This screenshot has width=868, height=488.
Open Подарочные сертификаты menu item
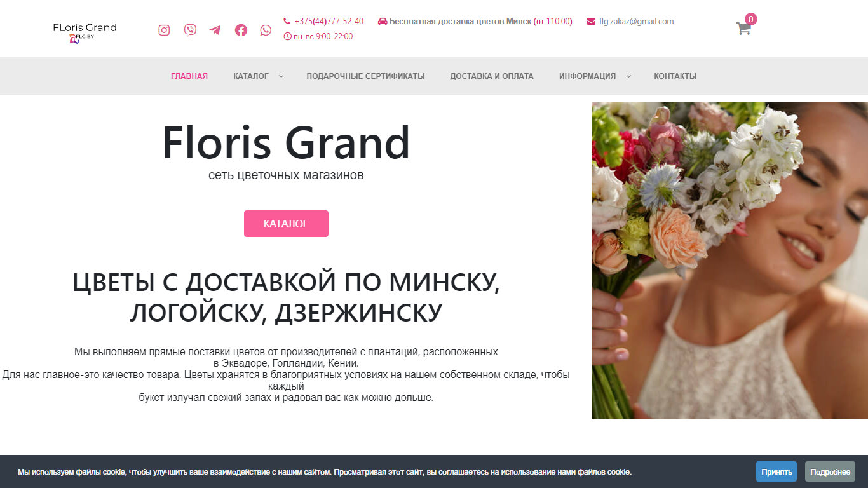click(365, 76)
